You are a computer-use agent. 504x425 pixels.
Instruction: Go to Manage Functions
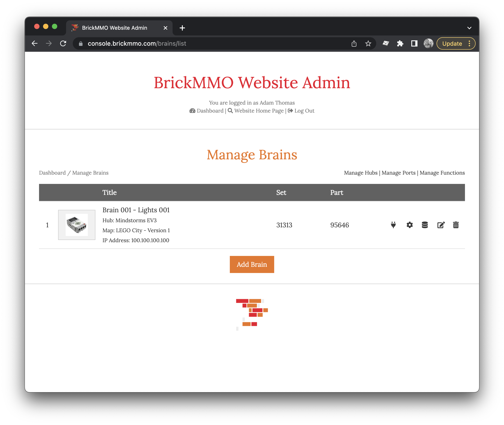coord(442,173)
